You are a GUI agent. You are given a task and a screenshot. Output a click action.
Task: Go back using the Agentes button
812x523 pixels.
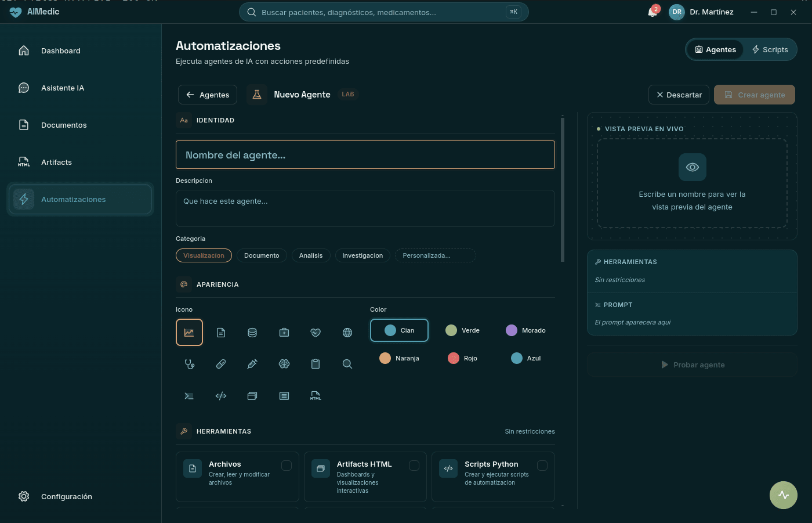point(207,95)
